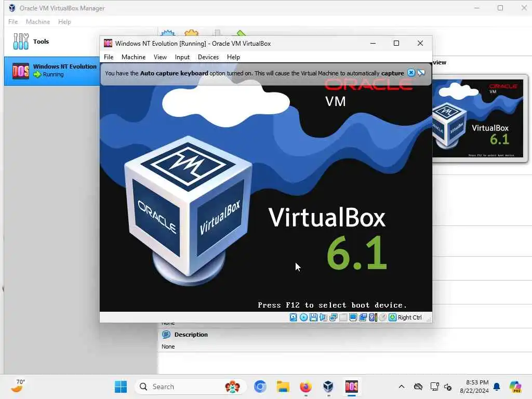Open Help menu in the VM window
The width and height of the screenshot is (532, 399).
[233, 57]
